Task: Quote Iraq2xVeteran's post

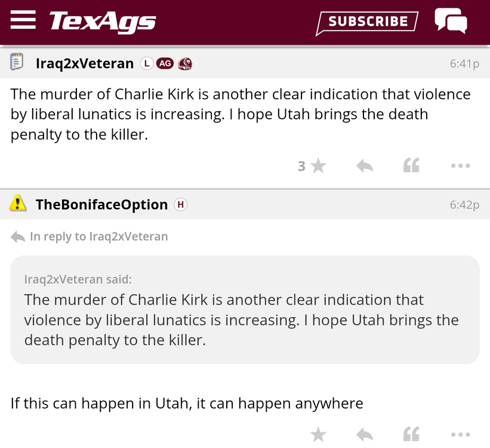Action: (411, 166)
